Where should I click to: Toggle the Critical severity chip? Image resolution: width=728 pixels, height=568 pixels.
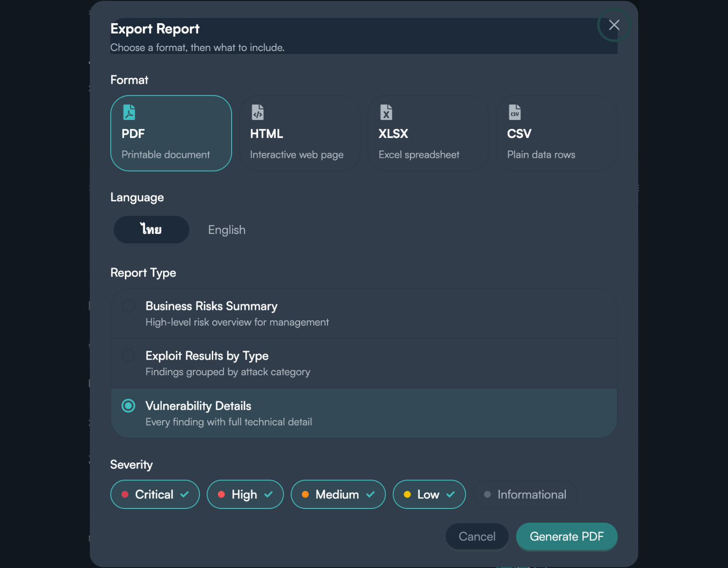pyautogui.click(x=155, y=494)
